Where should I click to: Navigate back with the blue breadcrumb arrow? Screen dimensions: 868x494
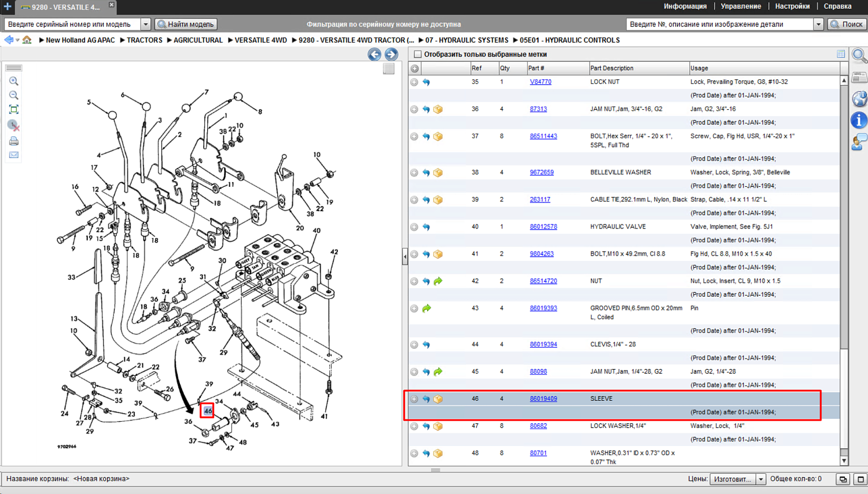(x=8, y=40)
